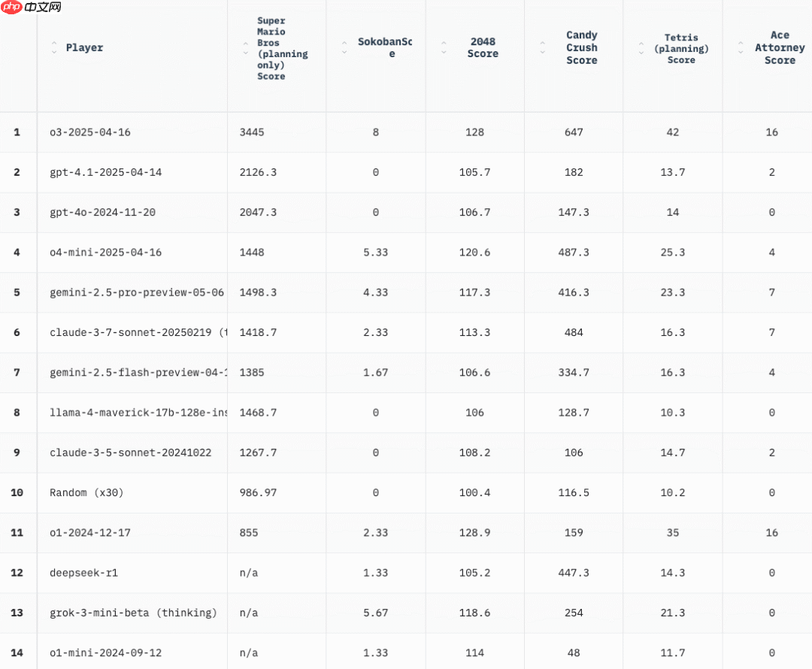Image resolution: width=812 pixels, height=669 pixels.
Task: Click Super Mario score 3445
Action: pos(252,132)
